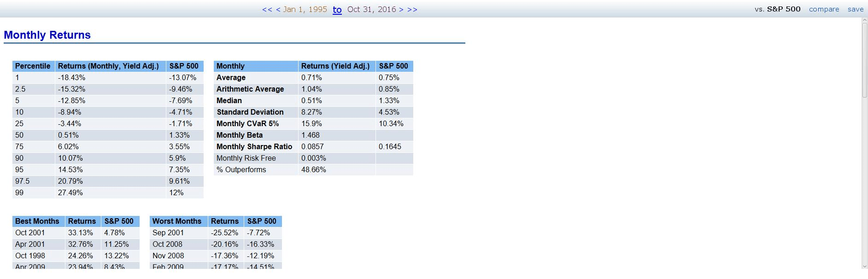
Task: Click the Percentile column header
Action: coord(33,66)
